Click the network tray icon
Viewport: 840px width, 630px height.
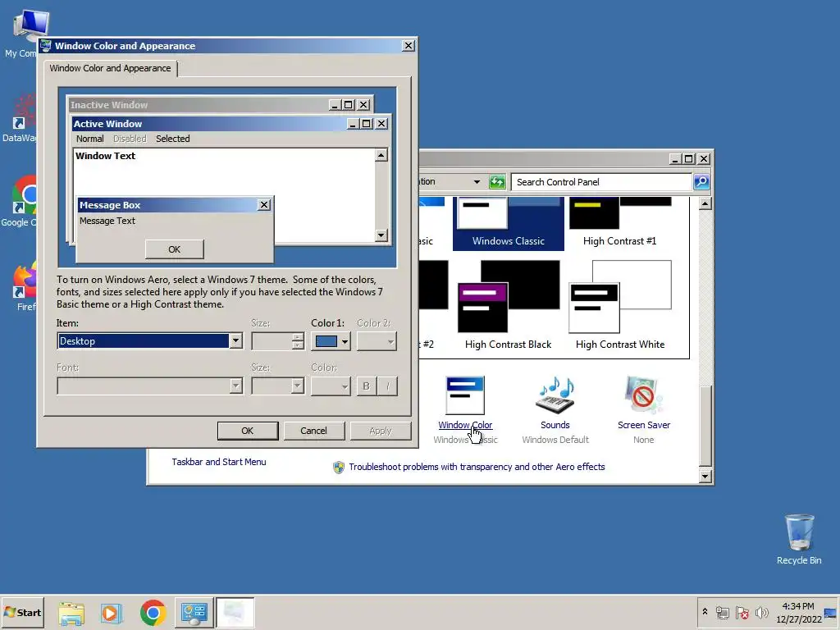[x=723, y=612]
